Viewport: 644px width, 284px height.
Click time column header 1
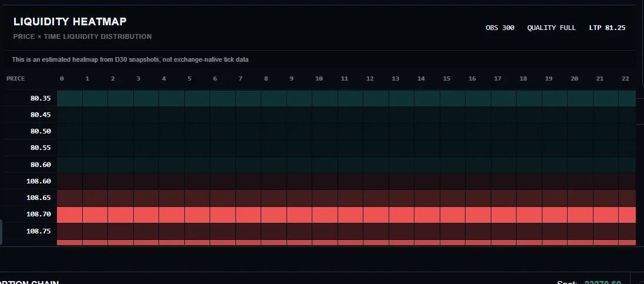(87, 79)
